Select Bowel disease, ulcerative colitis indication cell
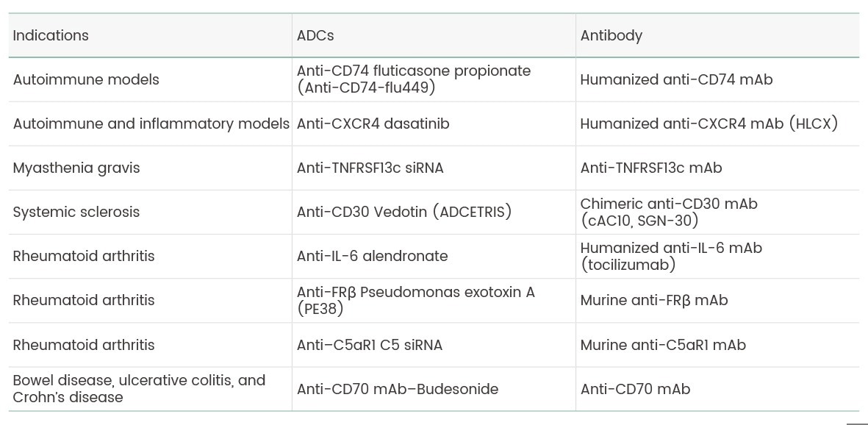868x425 pixels. pos(139,389)
